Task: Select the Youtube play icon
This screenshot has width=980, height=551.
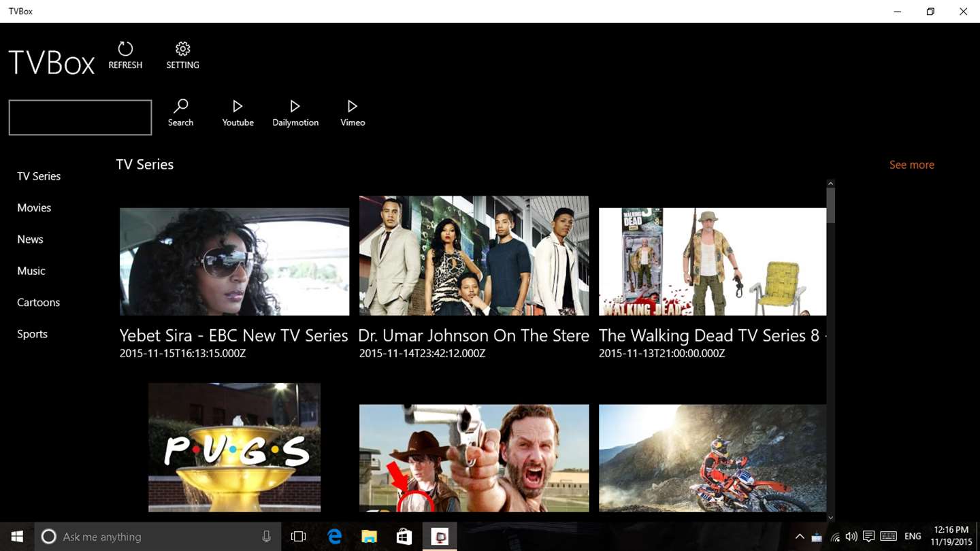Action: [238, 106]
